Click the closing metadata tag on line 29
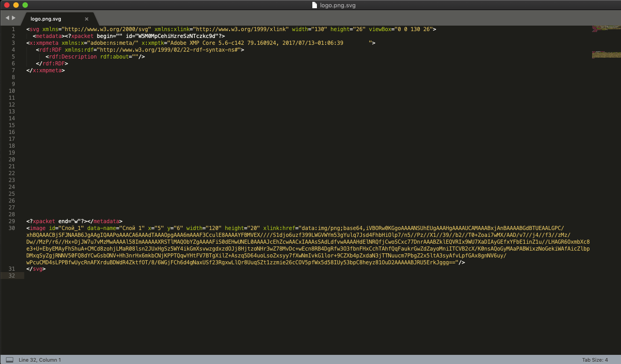This screenshot has height=364, width=621. (106, 221)
